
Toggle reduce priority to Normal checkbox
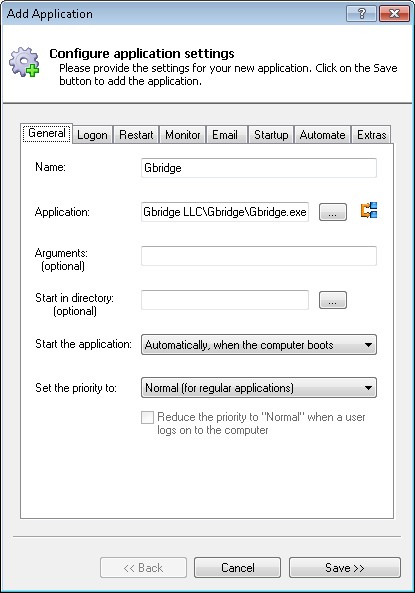coord(147,418)
